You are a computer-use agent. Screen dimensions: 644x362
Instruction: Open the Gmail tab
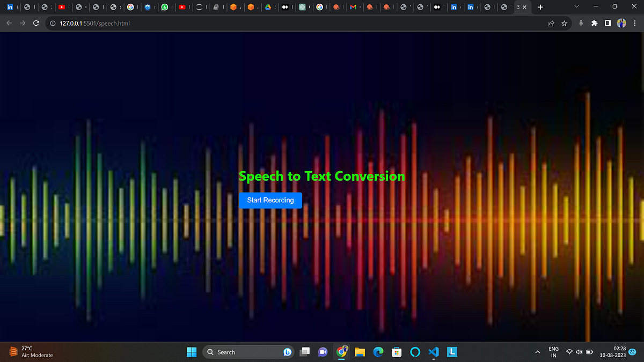354,7
